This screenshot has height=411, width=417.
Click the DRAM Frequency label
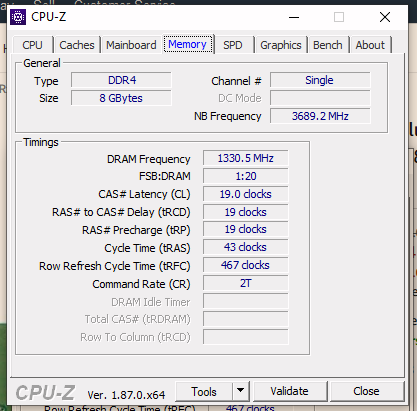pos(149,159)
